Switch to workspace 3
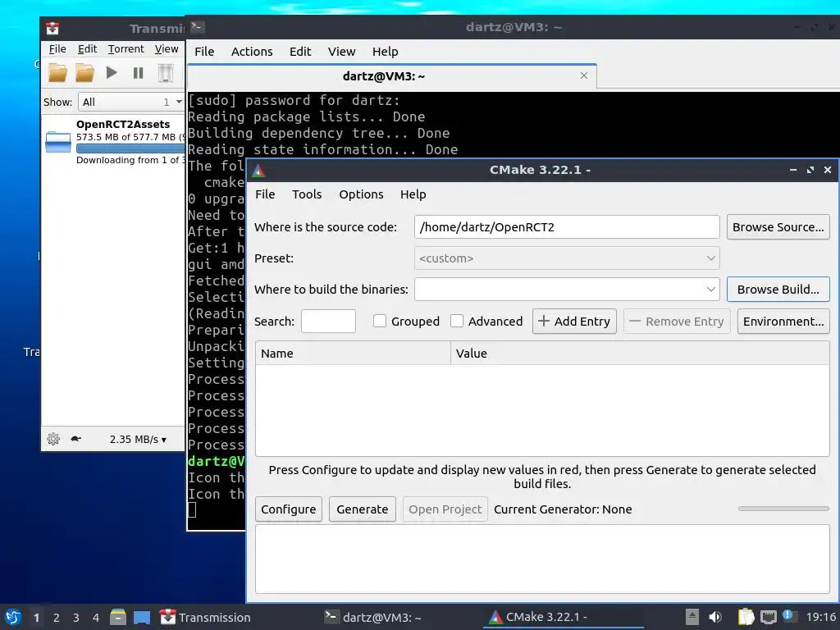This screenshot has height=630, width=840. pyautogui.click(x=76, y=618)
